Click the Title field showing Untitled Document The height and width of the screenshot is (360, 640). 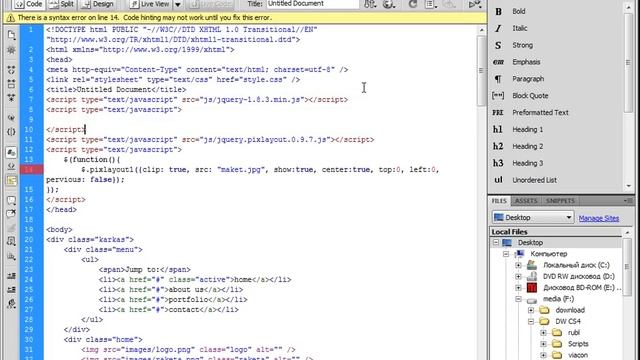coord(313,4)
